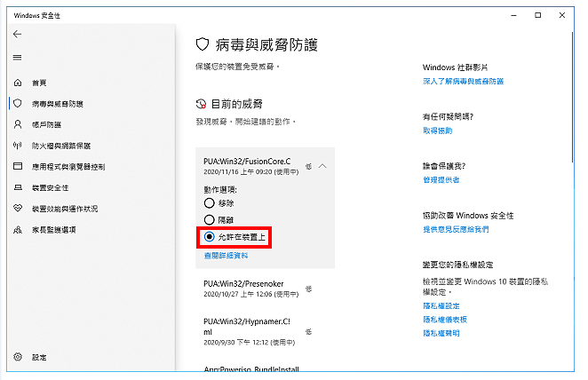588x380 pixels.
Task: Click the settings gear icon
Action: click(18, 357)
